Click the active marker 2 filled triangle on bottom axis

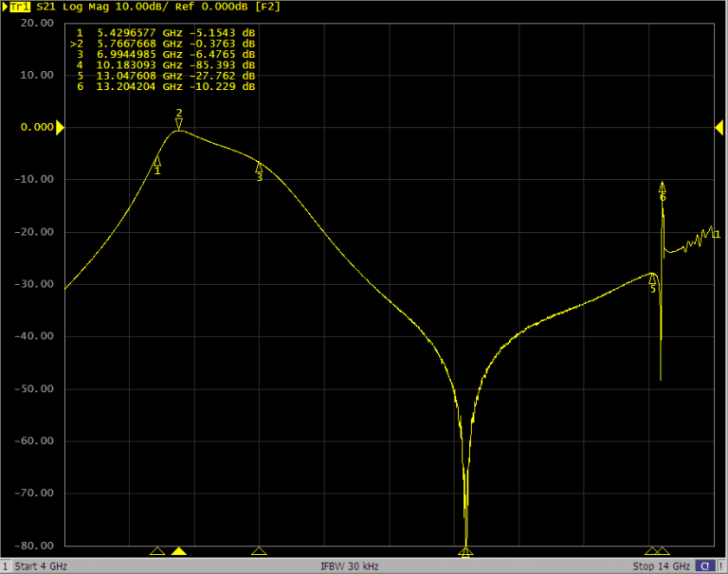tap(178, 551)
